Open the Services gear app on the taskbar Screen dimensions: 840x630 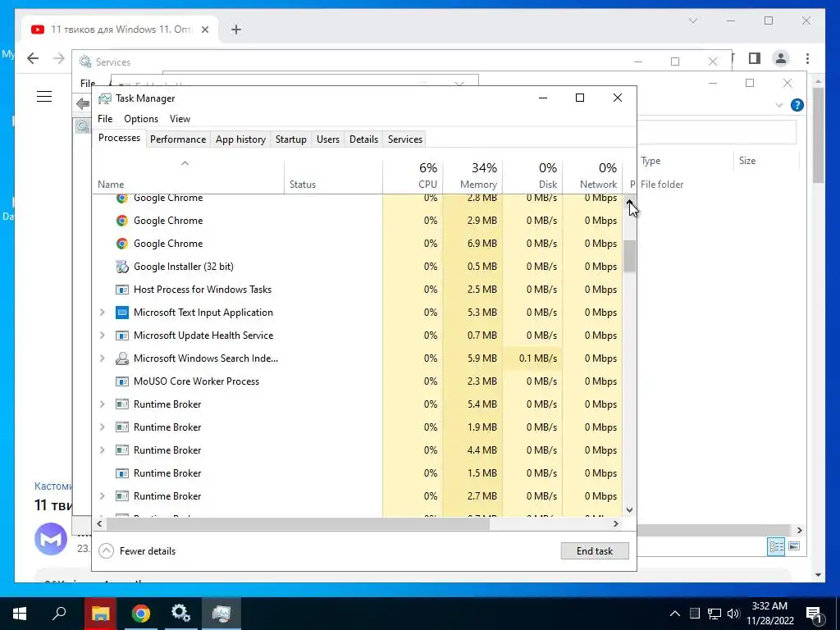click(x=180, y=614)
